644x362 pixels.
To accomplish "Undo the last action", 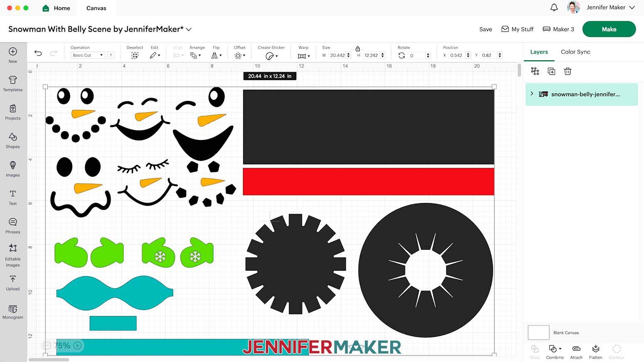I will coord(38,53).
